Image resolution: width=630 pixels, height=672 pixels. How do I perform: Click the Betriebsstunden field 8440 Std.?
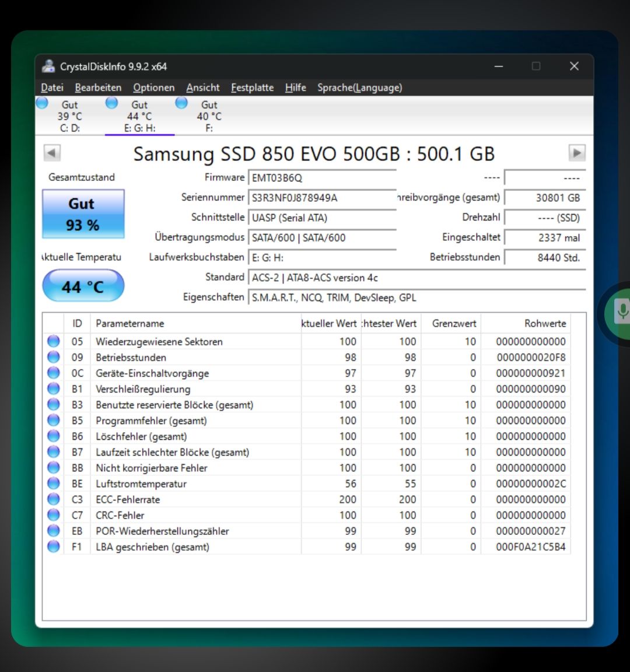tap(545, 258)
